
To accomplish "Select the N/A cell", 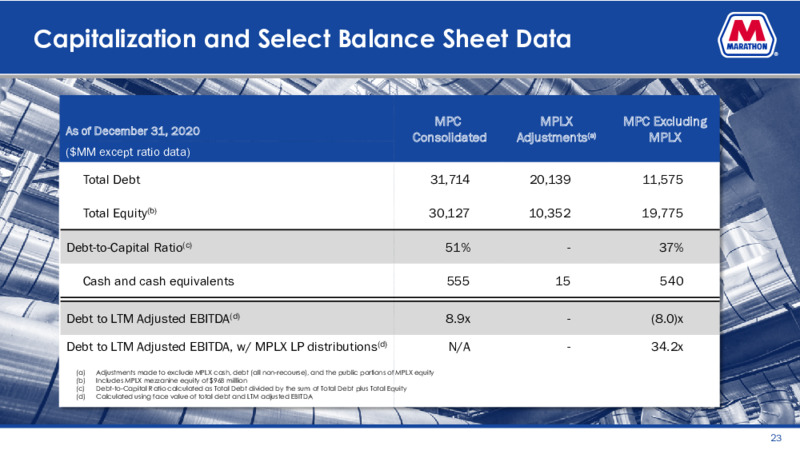I will 459,347.
